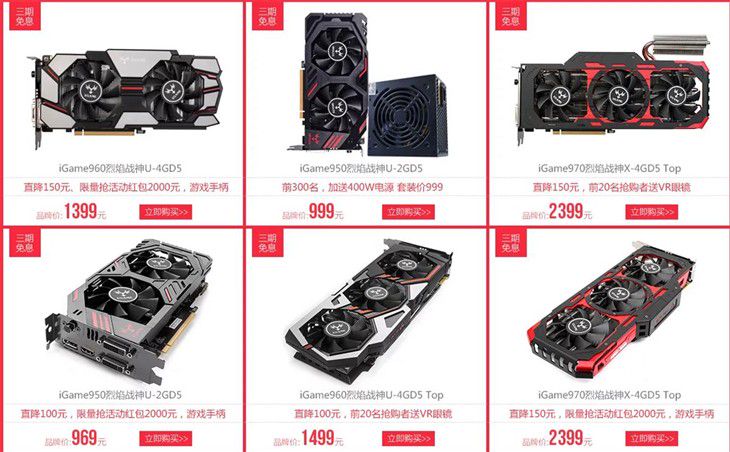The width and height of the screenshot is (730, 452).
Task: Click the 三期免息 badge on the 1499元 iGame960 Top card
Action: pos(268,242)
